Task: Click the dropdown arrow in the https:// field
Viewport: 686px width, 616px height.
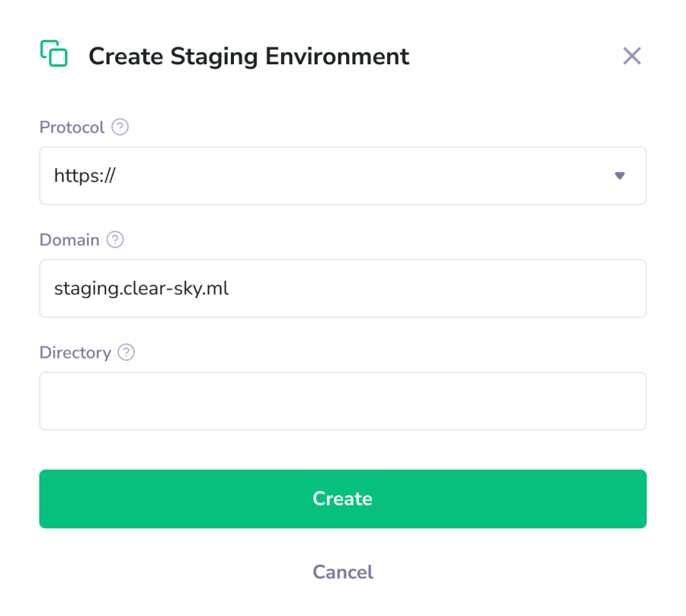Action: point(620,176)
